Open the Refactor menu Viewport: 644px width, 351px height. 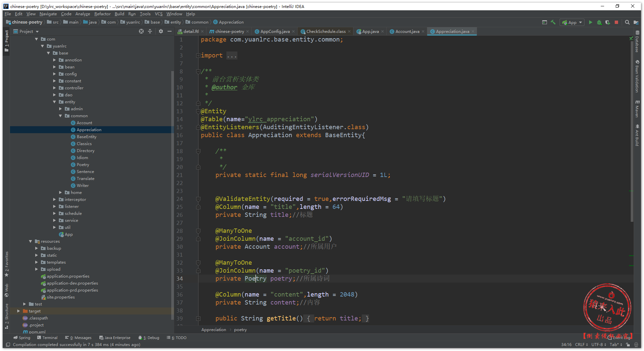[102, 14]
